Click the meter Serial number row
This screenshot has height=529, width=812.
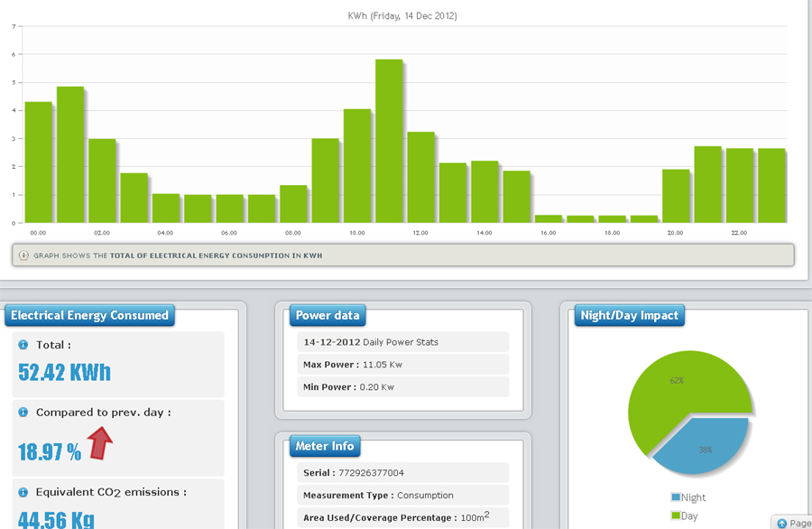pos(402,473)
